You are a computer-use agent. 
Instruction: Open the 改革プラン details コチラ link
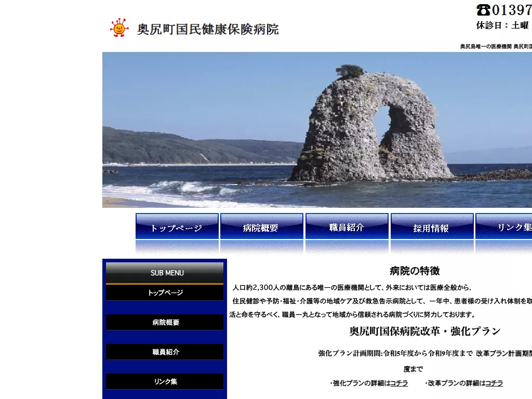(494, 383)
